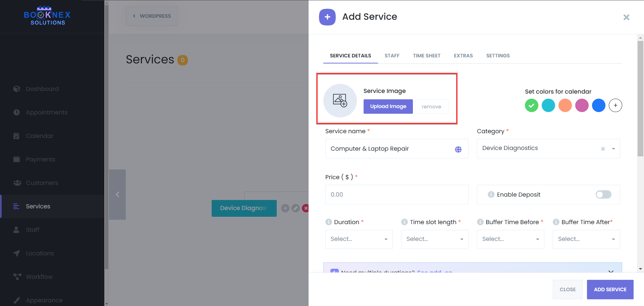644x306 pixels.
Task: Open the Time Sheet tab
Action: 427,56
